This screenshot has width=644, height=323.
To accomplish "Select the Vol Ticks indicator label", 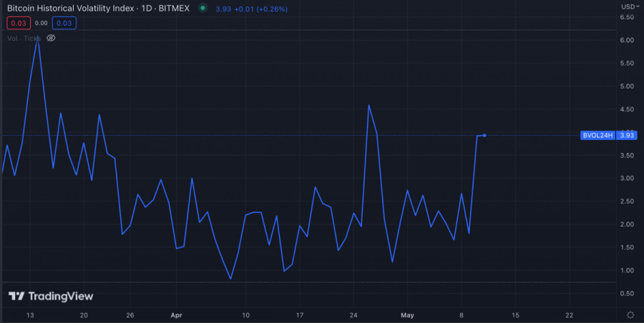I will click(24, 38).
